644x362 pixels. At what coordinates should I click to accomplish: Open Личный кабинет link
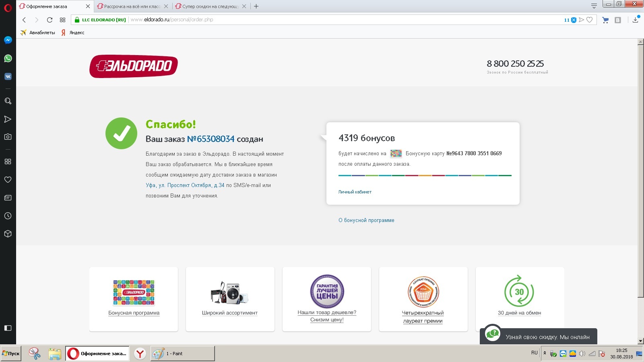pyautogui.click(x=355, y=192)
